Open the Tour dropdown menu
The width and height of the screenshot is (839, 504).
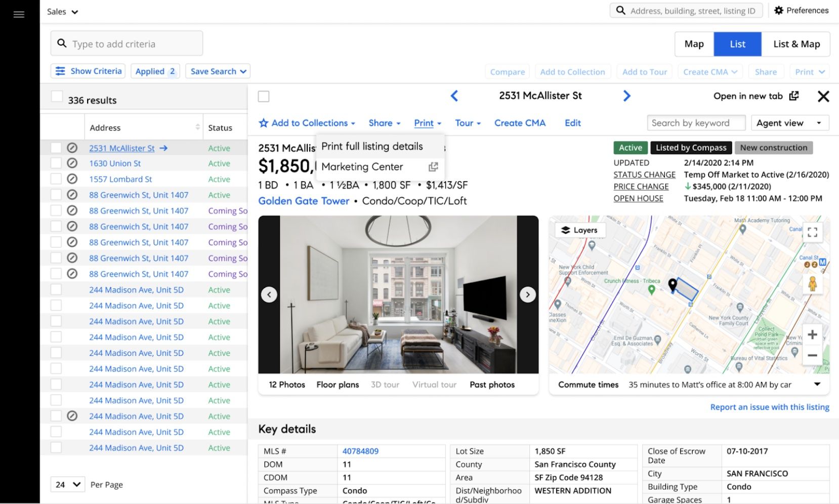(x=468, y=123)
